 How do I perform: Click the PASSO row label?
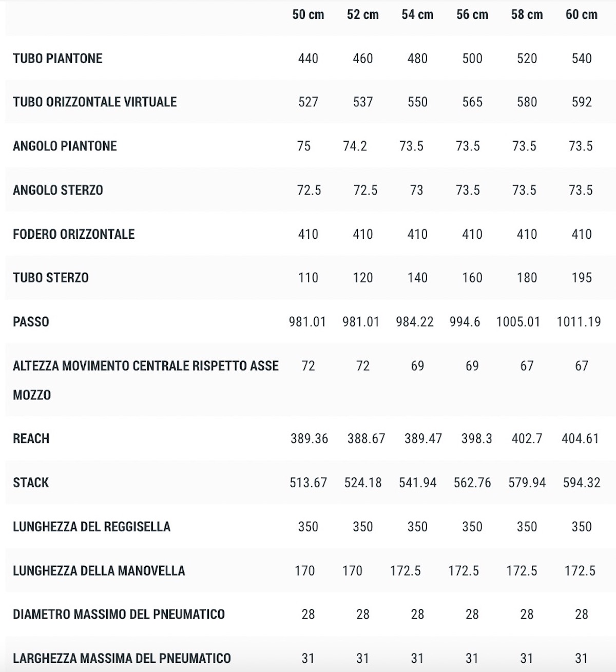coord(31,322)
